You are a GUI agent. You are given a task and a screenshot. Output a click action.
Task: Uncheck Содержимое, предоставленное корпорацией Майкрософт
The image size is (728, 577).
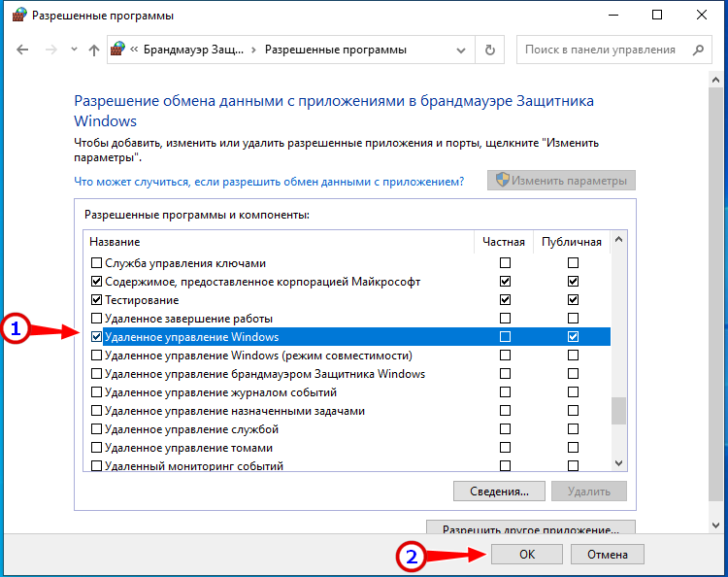(x=96, y=282)
